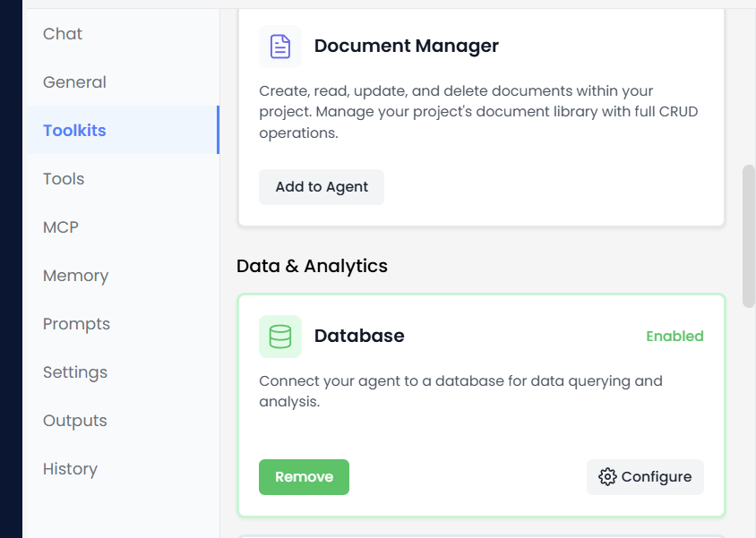The width and height of the screenshot is (756, 538).
Task: Open the Memory section
Action: 75,275
